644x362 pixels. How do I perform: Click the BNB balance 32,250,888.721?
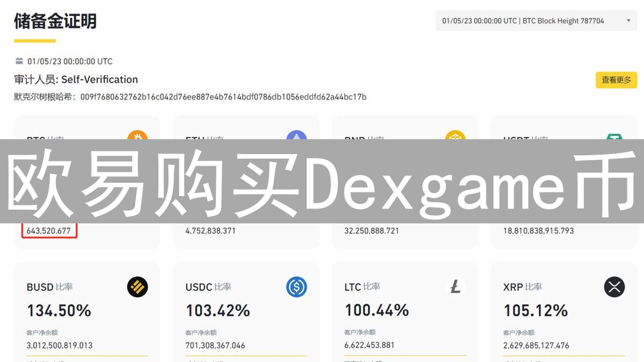372,231
